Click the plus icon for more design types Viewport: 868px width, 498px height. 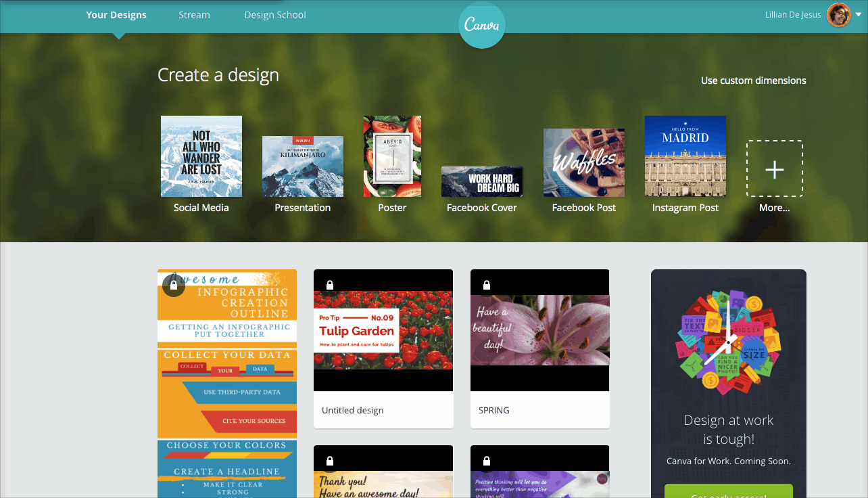coord(775,168)
